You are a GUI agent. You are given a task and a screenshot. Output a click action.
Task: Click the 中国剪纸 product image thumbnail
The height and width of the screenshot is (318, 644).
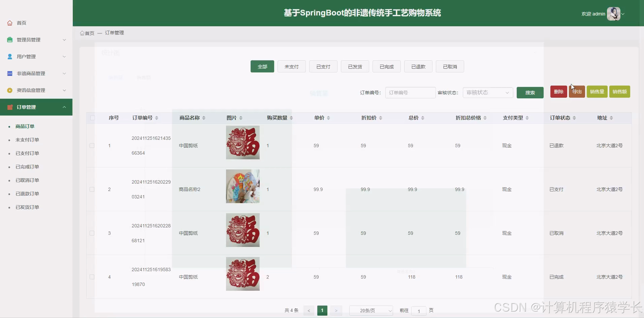click(x=242, y=142)
